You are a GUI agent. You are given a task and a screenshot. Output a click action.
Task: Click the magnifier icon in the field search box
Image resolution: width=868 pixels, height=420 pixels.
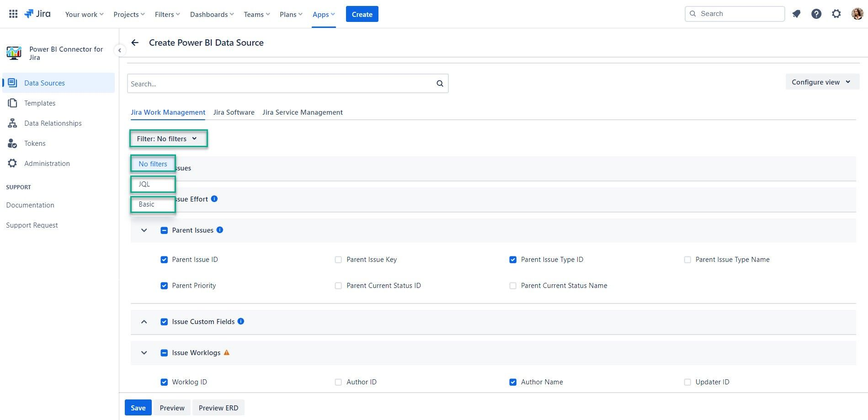click(x=440, y=84)
